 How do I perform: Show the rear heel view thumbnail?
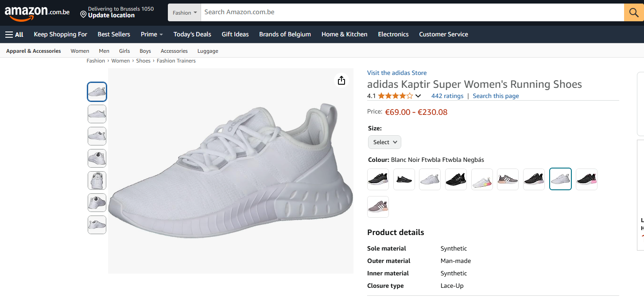(x=97, y=180)
